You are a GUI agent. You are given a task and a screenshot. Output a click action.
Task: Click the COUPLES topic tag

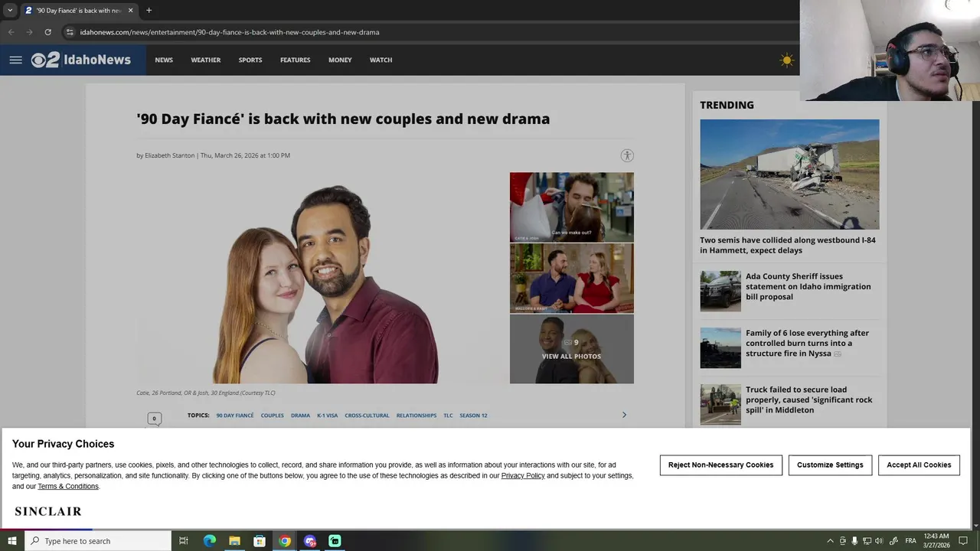click(272, 416)
